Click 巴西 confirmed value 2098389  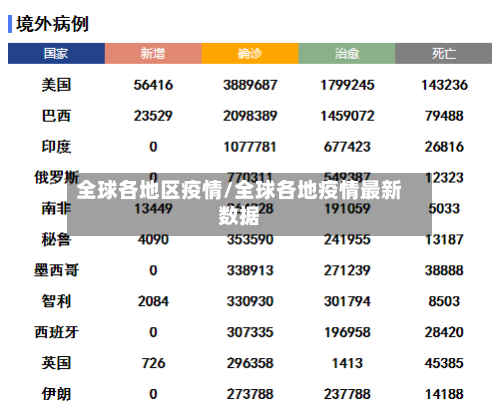(x=250, y=116)
